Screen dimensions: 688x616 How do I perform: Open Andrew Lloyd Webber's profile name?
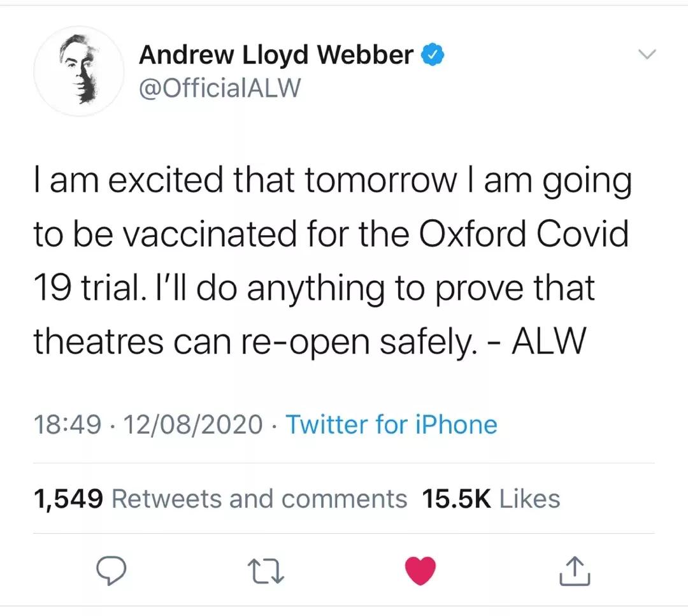click(275, 54)
